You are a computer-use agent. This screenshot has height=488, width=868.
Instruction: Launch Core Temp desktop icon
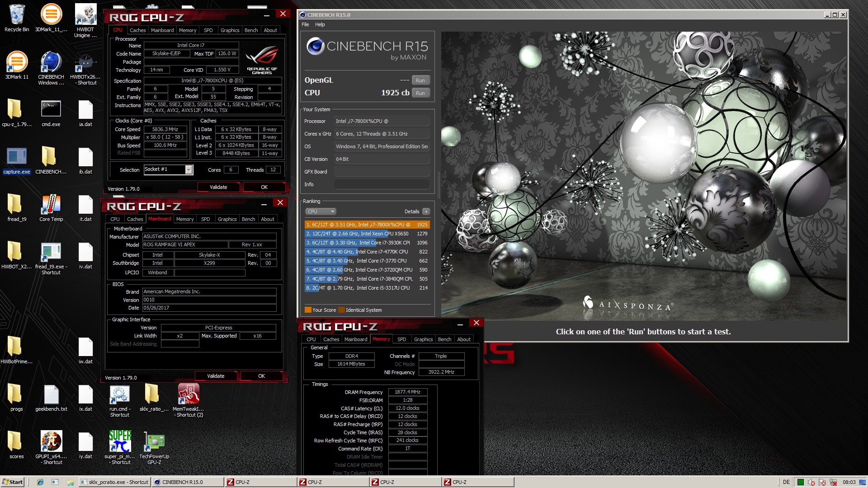click(51, 208)
